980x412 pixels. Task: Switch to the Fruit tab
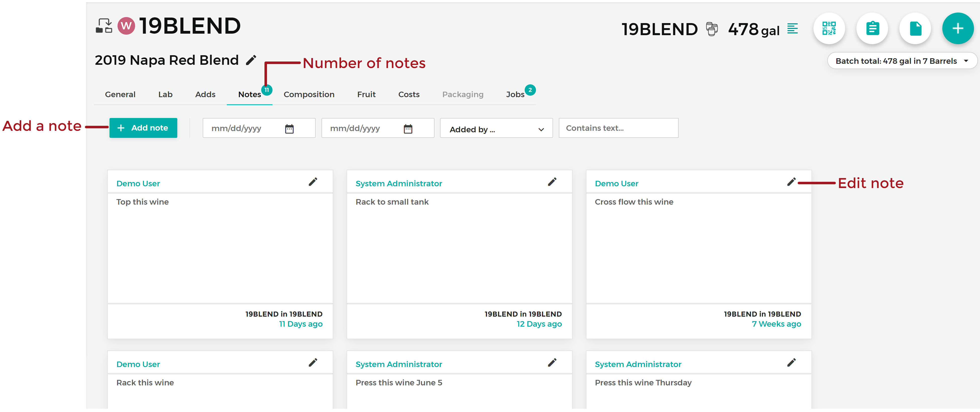366,94
